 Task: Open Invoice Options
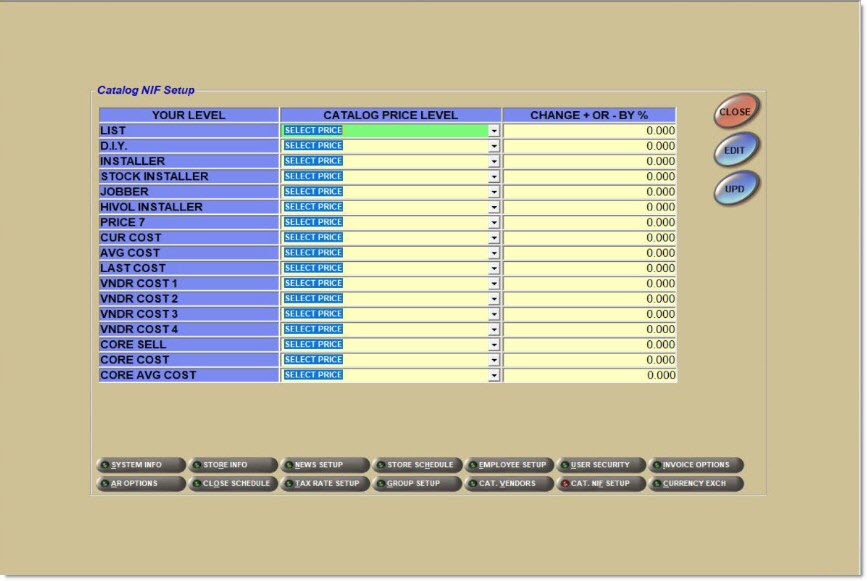click(x=695, y=465)
